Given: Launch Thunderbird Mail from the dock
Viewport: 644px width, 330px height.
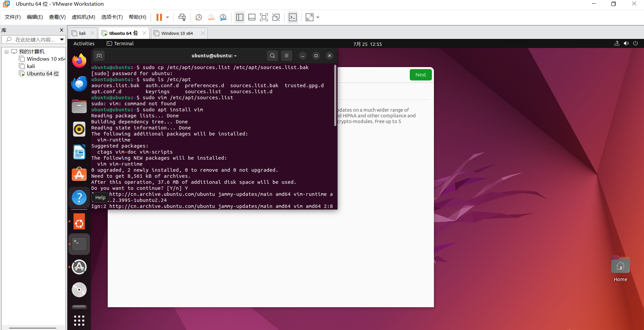Looking at the screenshot, I should pyautogui.click(x=79, y=84).
